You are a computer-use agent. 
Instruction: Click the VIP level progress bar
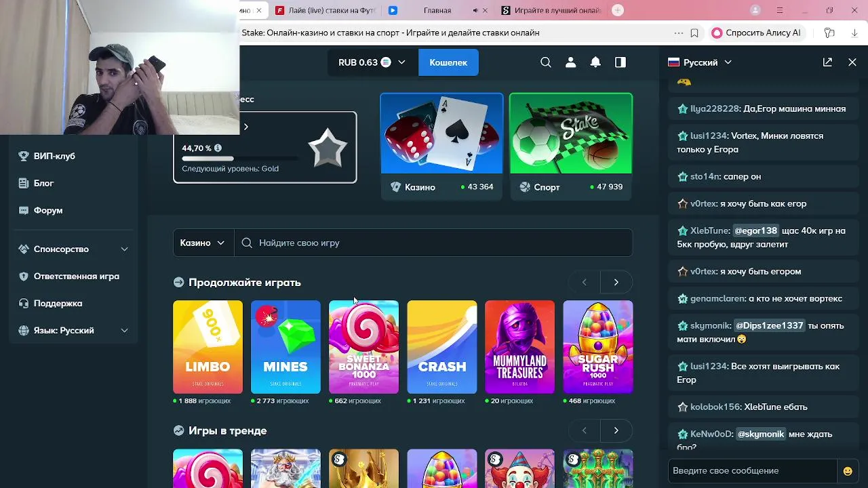(240, 159)
